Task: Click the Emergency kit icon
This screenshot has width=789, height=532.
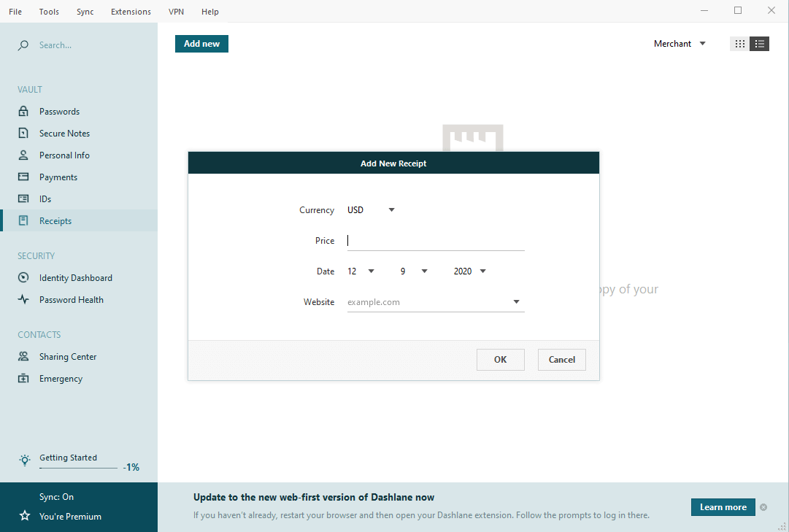Action: (23, 378)
